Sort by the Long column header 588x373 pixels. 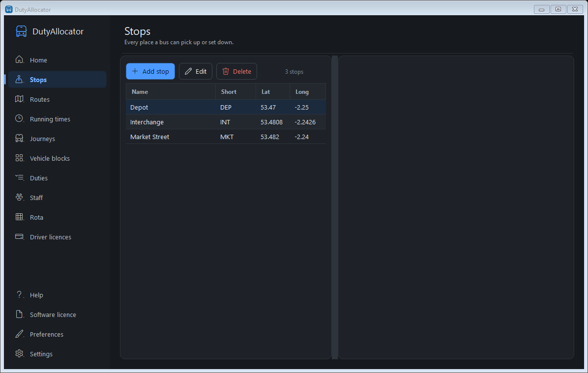tap(307, 91)
